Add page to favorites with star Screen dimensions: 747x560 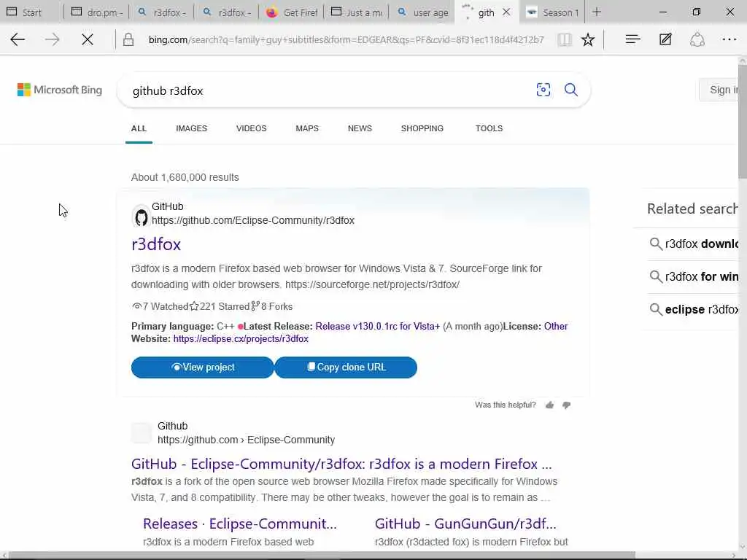(x=588, y=39)
